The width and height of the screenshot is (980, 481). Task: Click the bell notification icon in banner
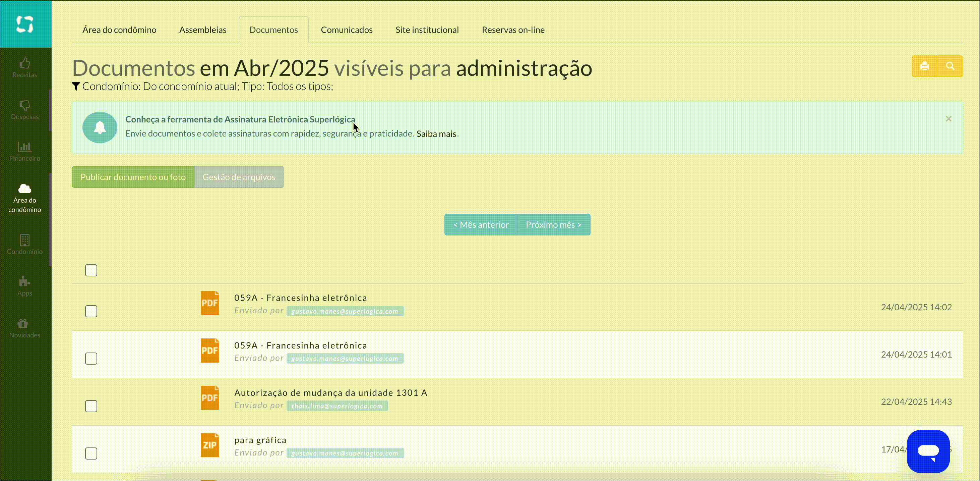point(100,127)
